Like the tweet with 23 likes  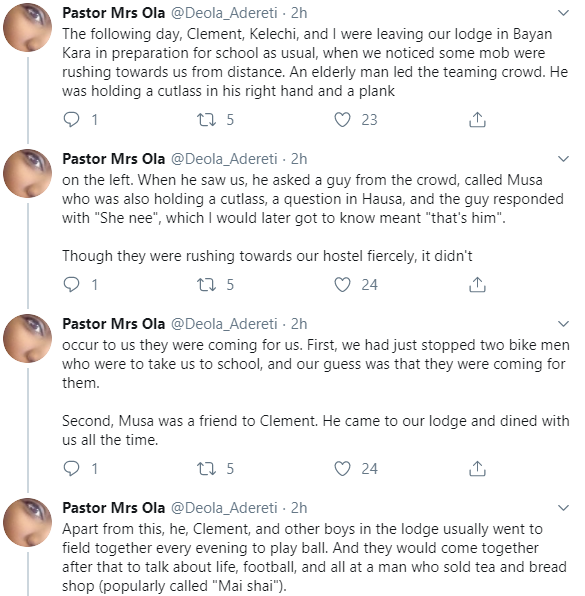tap(342, 120)
